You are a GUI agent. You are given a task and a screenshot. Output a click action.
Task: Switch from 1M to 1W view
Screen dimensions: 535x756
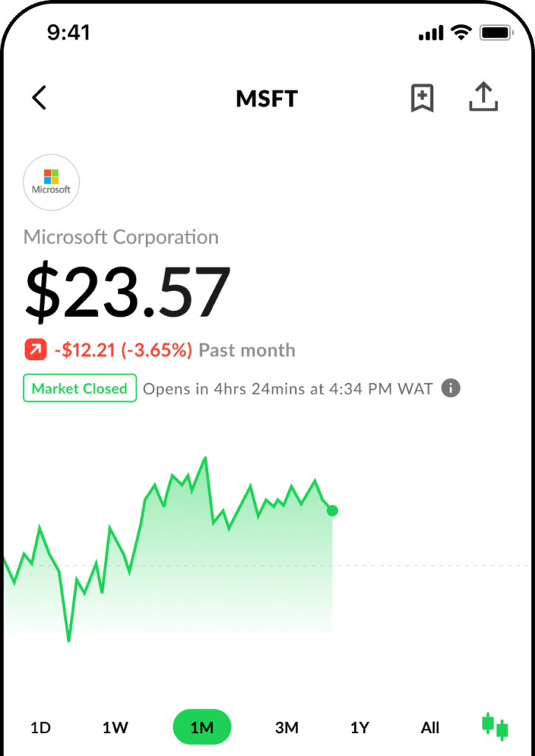tap(114, 727)
